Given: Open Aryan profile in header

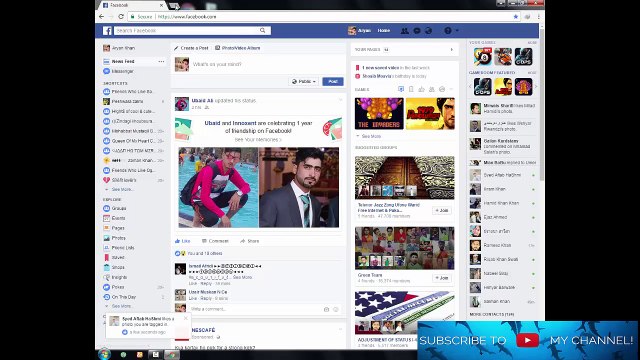Looking at the screenshot, I should [360, 31].
